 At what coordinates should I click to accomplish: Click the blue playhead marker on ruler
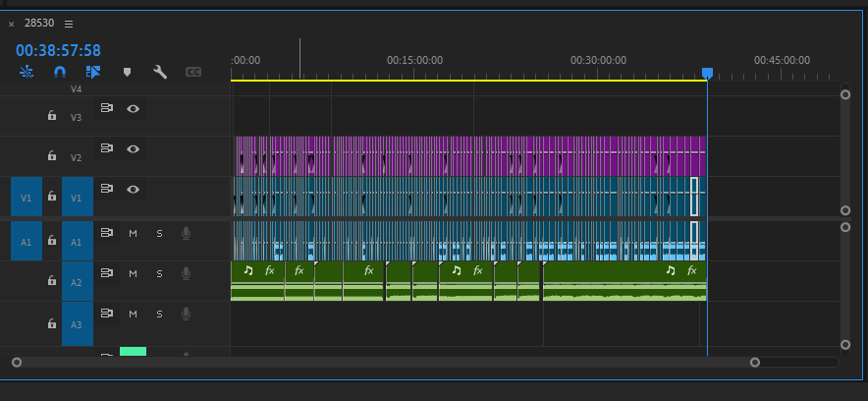click(707, 73)
